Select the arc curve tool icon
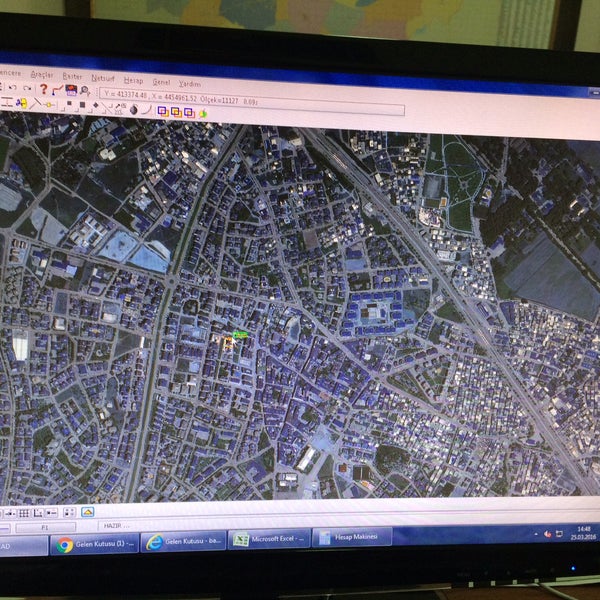 point(146,110)
